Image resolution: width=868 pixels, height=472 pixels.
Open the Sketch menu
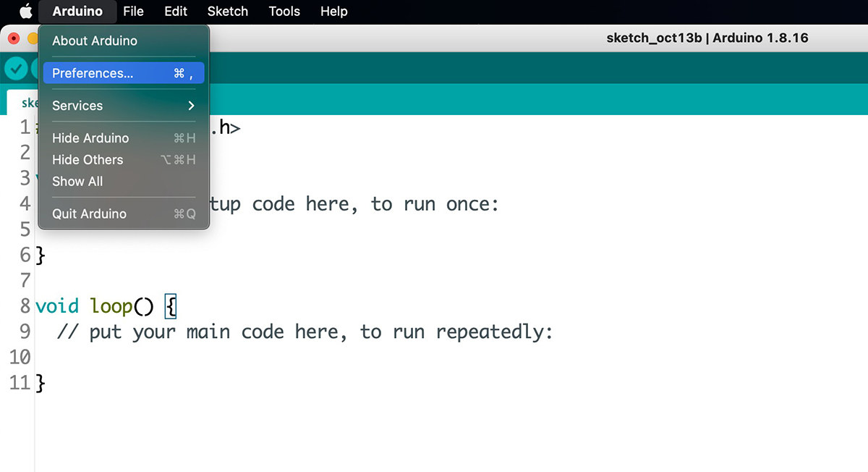pyautogui.click(x=228, y=11)
